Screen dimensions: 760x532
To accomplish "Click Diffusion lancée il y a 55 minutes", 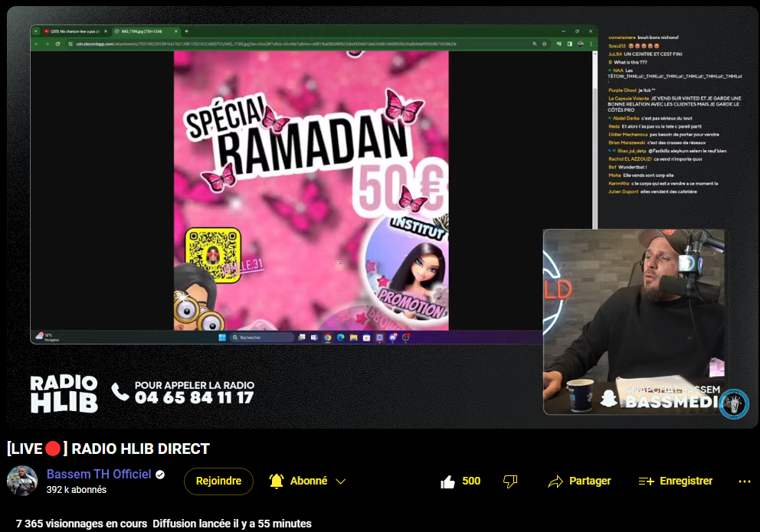I will tap(232, 524).
